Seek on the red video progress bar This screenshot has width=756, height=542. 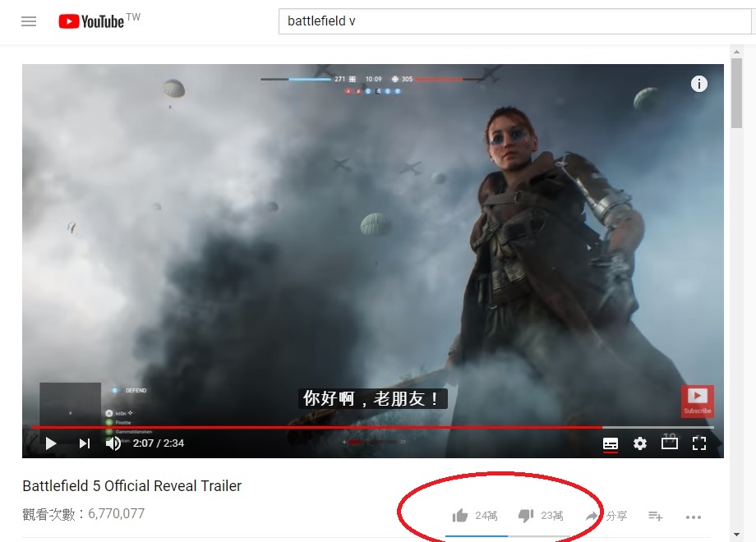[373, 427]
